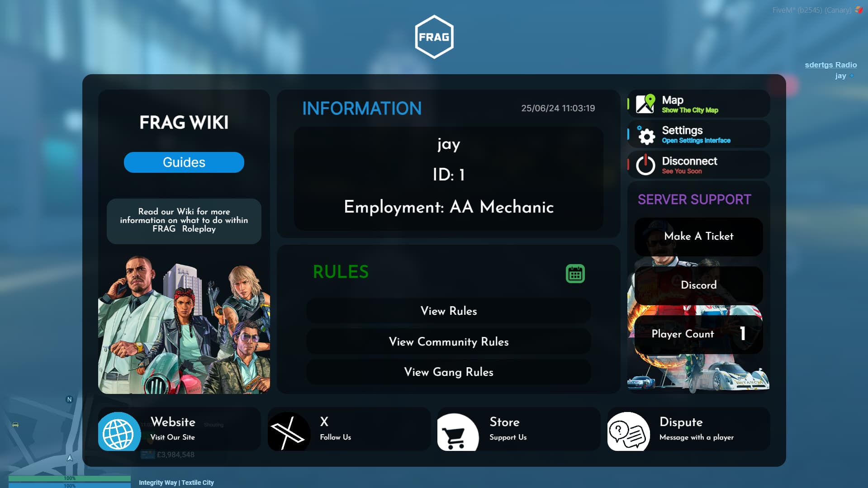
Task: Click the £3,984,548 money amount
Action: pyautogui.click(x=175, y=455)
